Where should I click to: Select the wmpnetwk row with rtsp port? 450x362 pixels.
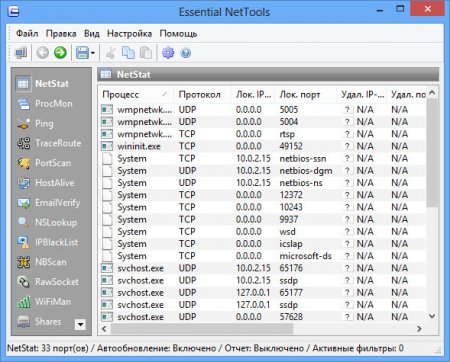pyautogui.click(x=263, y=134)
